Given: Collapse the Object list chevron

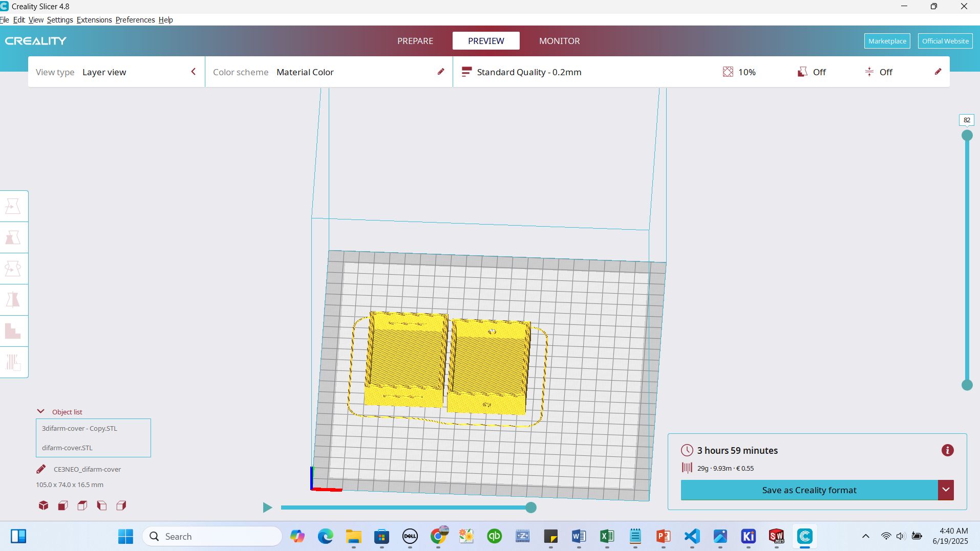Looking at the screenshot, I should [40, 411].
